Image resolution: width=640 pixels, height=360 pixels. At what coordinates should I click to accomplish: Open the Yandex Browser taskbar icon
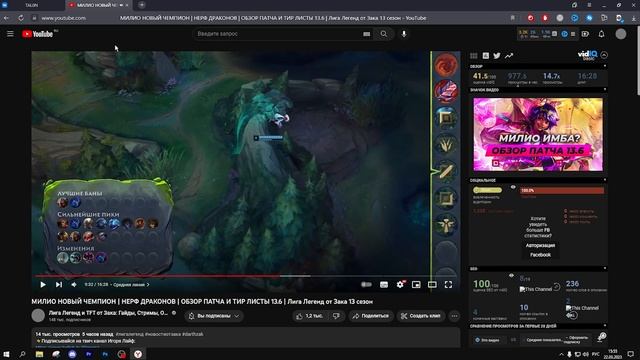[x=138, y=354]
